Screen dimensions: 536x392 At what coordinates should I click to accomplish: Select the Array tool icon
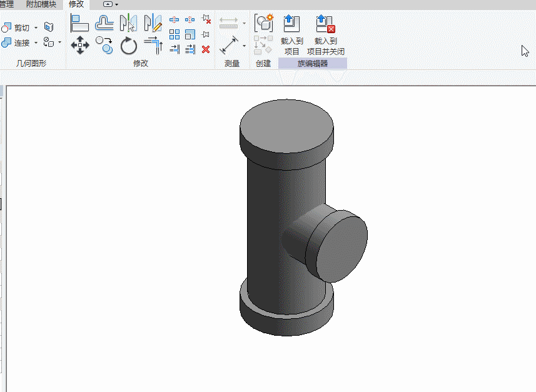[174, 34]
